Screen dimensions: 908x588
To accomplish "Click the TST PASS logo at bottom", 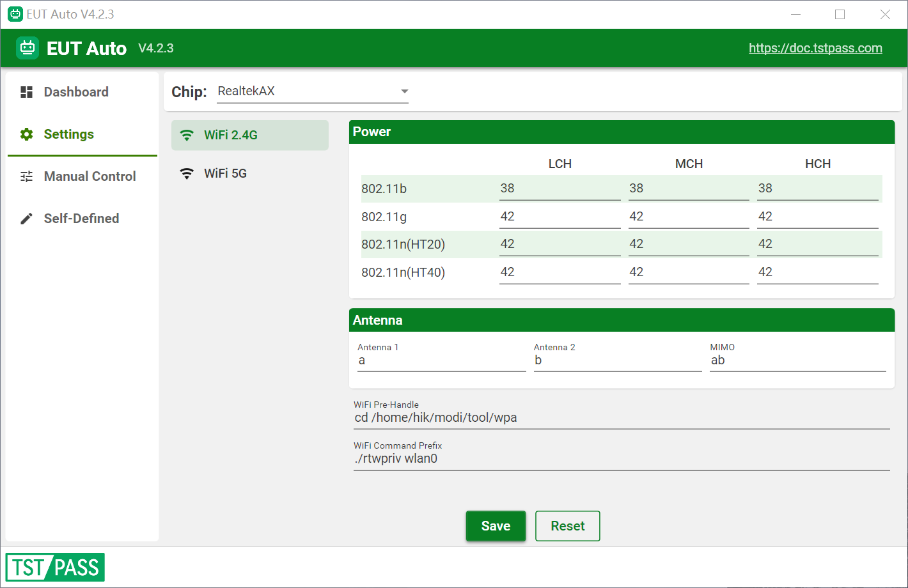I will pyautogui.click(x=55, y=568).
